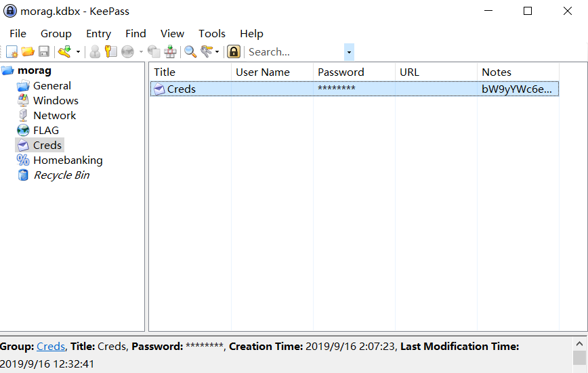The height and width of the screenshot is (373, 588).
Task: Click the Open URL globe icon
Action: coord(127,51)
